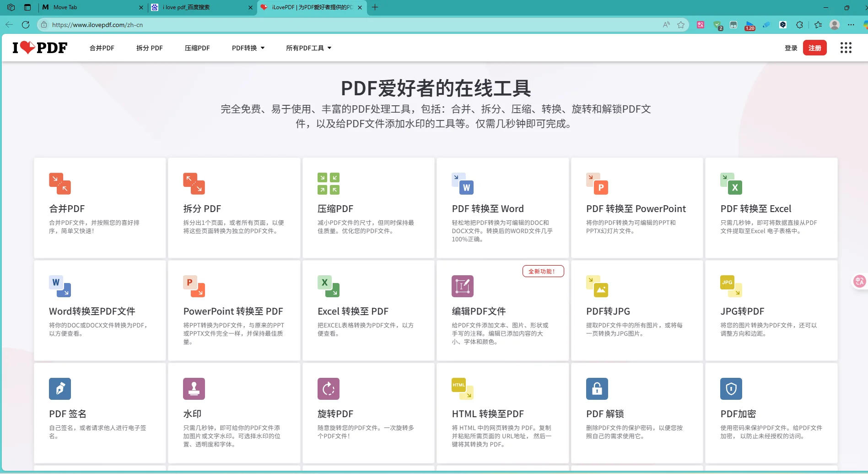Open browser settings and more menu
Viewport: 868px width, 474px height.
click(851, 25)
